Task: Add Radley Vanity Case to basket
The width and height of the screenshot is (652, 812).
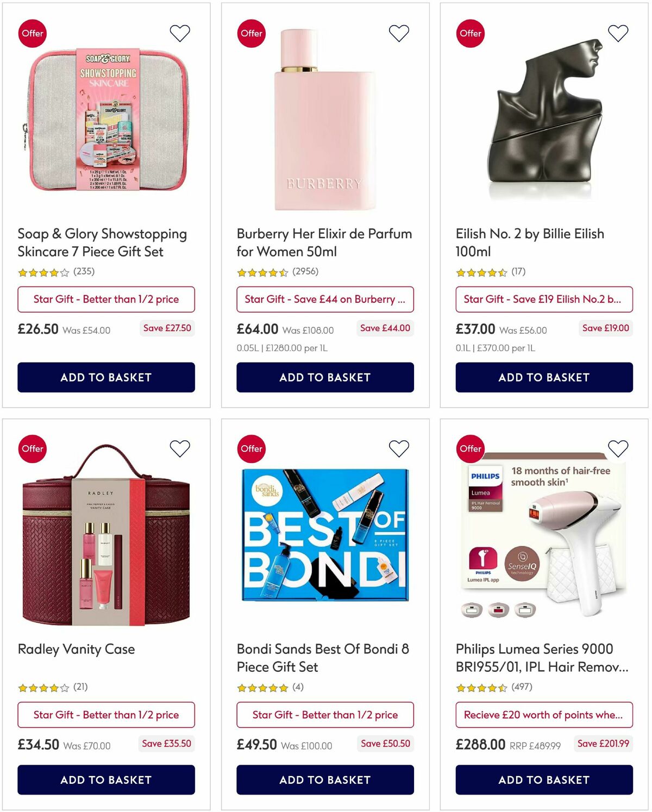Action: [x=106, y=780]
